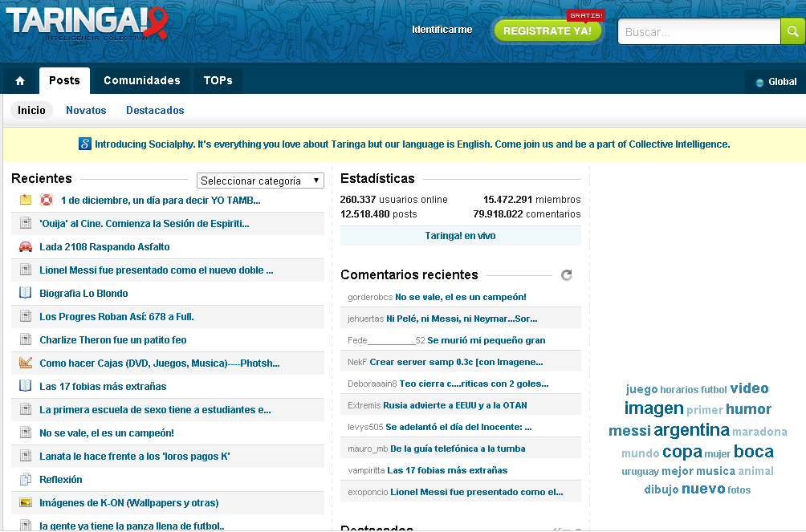The height and width of the screenshot is (532, 806).
Task: Switch to the Posts tab
Action: coord(64,81)
